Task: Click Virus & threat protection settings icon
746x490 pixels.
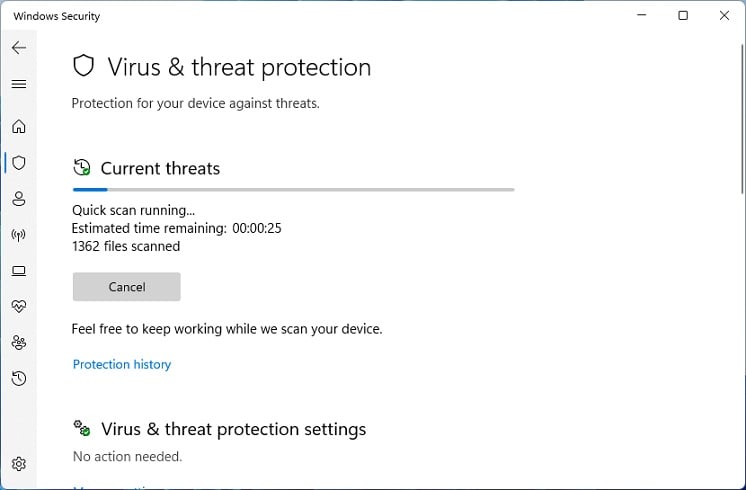Action: (82, 429)
